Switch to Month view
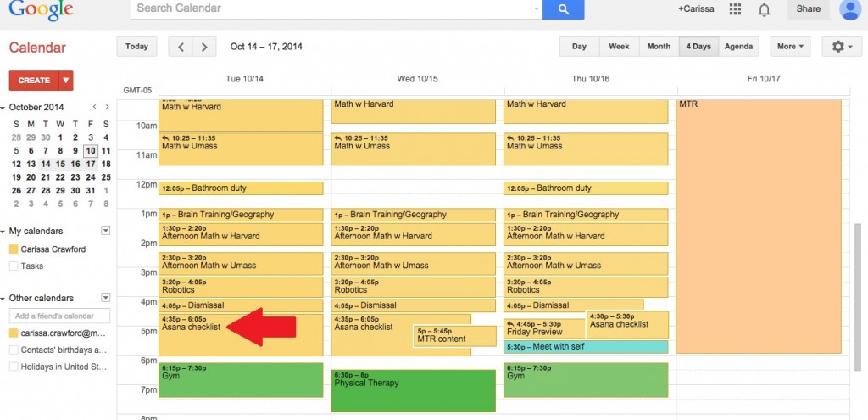This screenshot has height=420, width=868. 659,47
